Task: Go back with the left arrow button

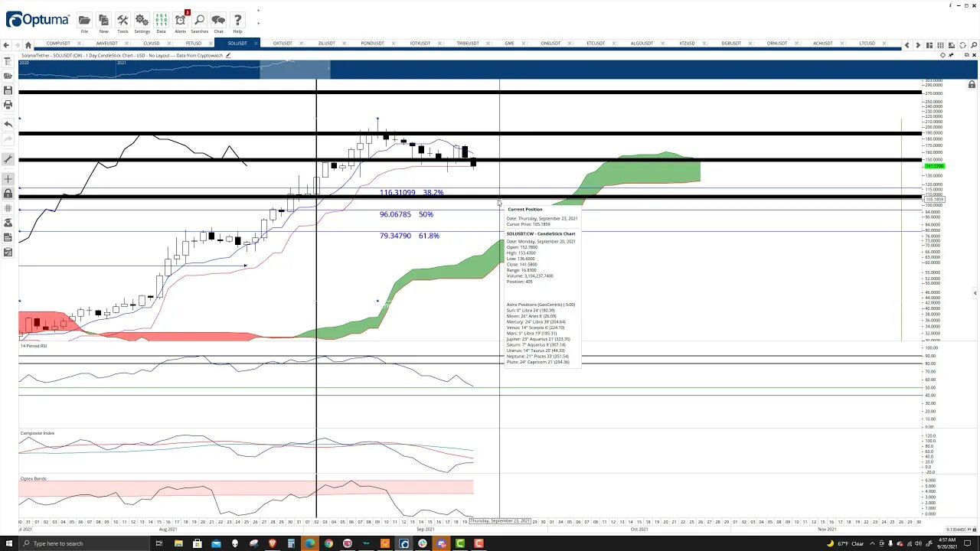Action: [x=6, y=45]
